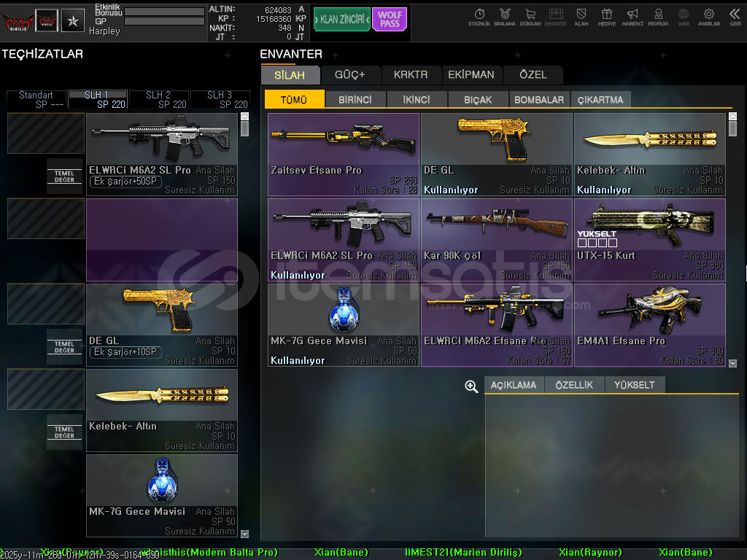Image resolution: width=747 pixels, height=560 pixels.
Task: Select the SLH 3 loadout tab
Action: [x=220, y=99]
